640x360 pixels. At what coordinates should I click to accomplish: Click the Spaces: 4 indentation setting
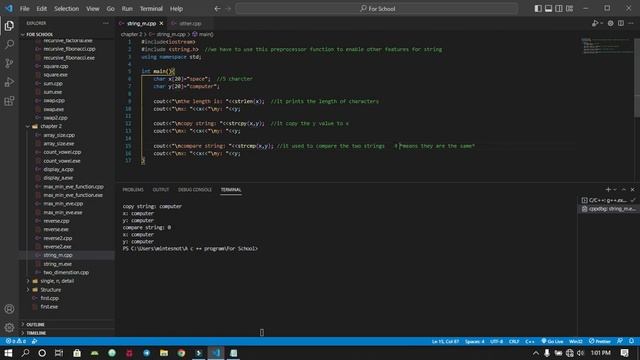[474, 341]
